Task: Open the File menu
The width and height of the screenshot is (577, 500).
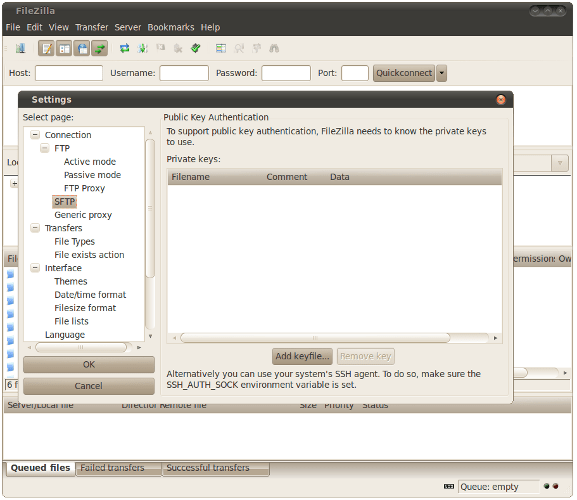Action: [13, 27]
